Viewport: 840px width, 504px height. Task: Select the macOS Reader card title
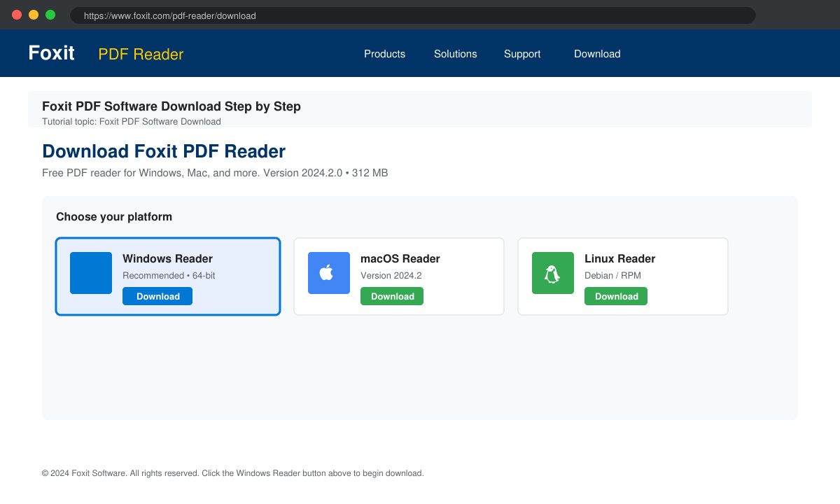click(400, 258)
